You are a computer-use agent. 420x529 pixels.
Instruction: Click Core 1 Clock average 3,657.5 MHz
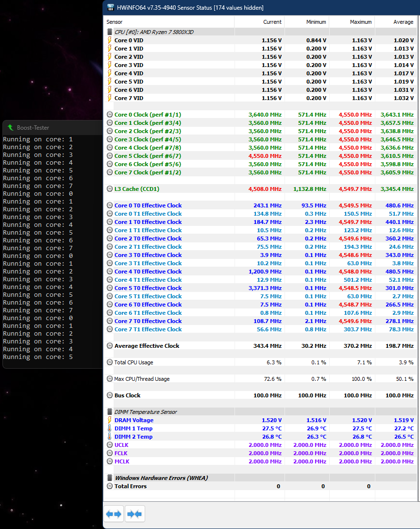tap(397, 123)
